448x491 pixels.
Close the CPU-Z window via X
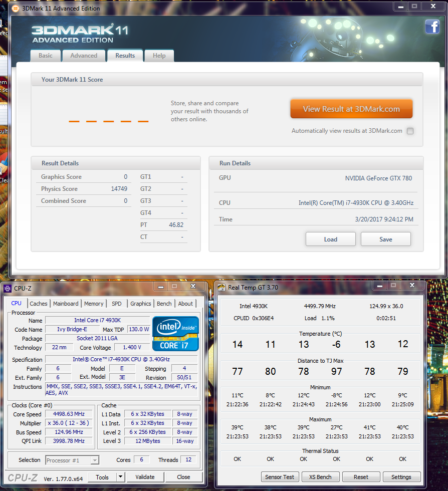click(193, 287)
